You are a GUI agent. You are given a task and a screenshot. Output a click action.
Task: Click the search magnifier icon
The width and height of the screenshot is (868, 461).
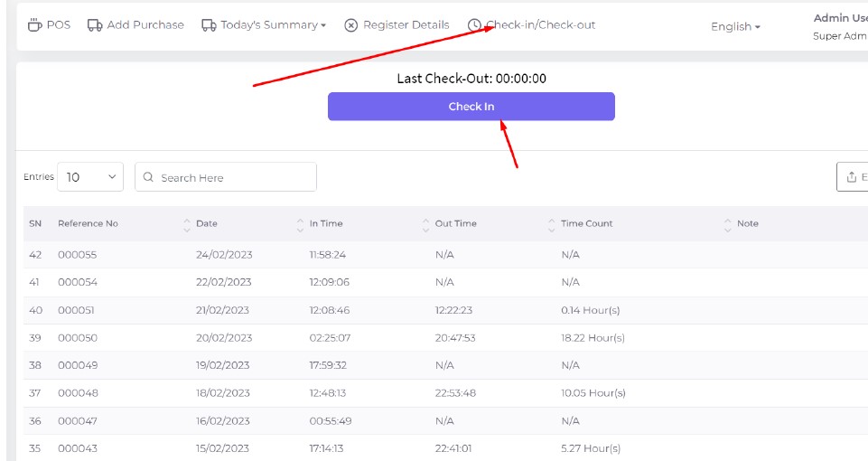[149, 178]
